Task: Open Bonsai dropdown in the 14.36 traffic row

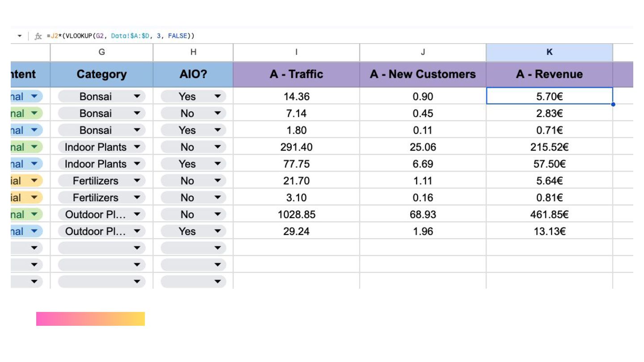Action: coord(137,97)
